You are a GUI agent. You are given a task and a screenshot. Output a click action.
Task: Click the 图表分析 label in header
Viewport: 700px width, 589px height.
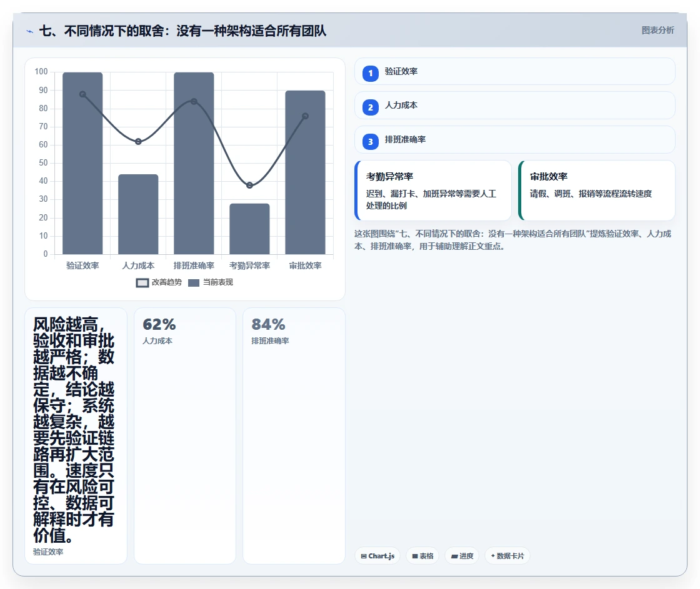click(657, 31)
